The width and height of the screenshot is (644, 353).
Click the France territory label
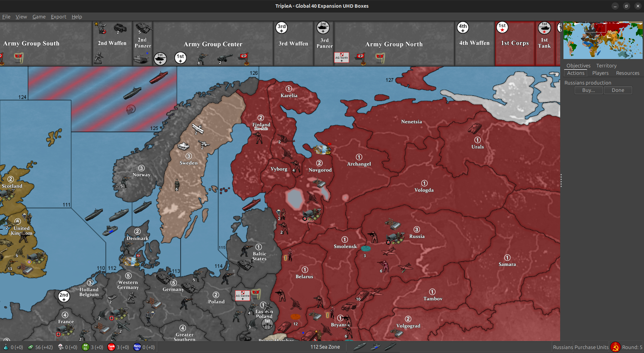[x=66, y=321]
